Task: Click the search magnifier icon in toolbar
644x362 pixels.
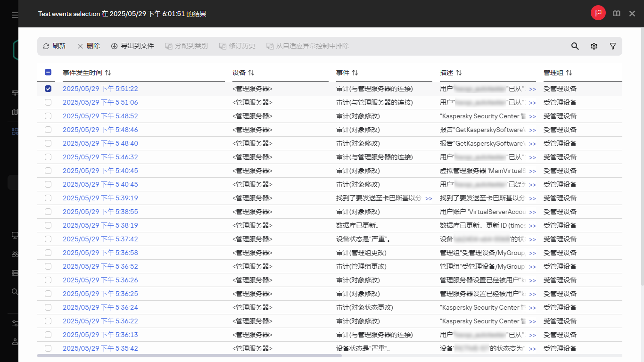Action: point(575,46)
